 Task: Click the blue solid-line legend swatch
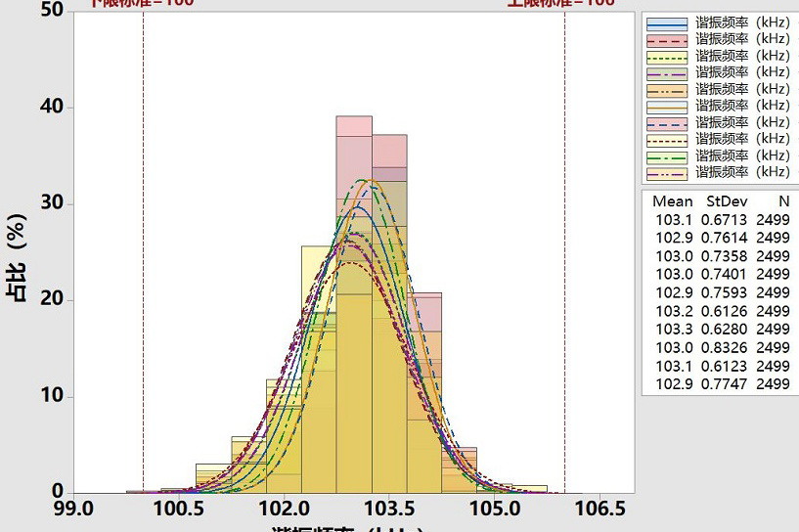[668, 22]
